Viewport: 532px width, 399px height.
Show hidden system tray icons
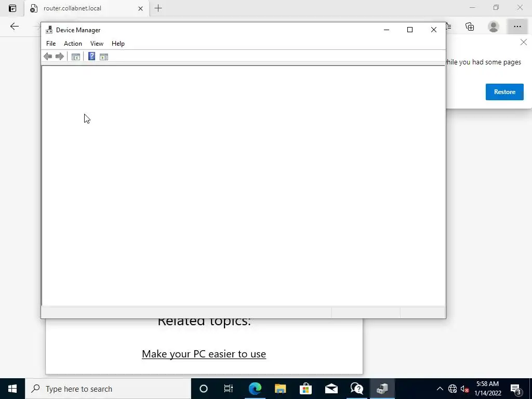(440, 389)
